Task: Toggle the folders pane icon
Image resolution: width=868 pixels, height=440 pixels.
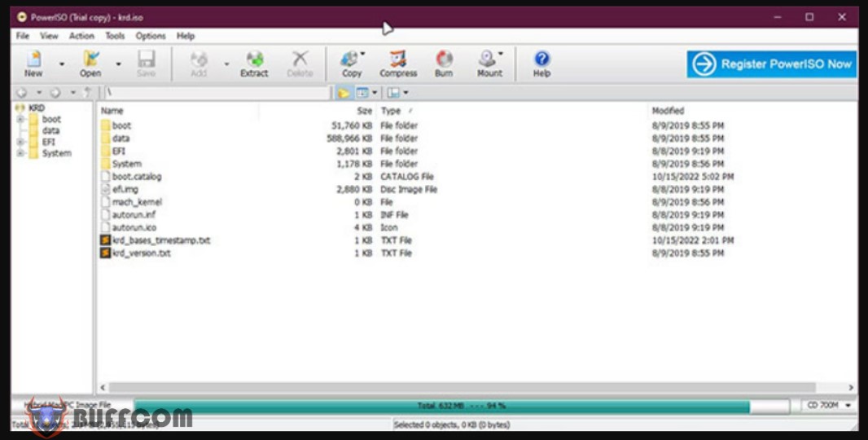Action: click(344, 93)
